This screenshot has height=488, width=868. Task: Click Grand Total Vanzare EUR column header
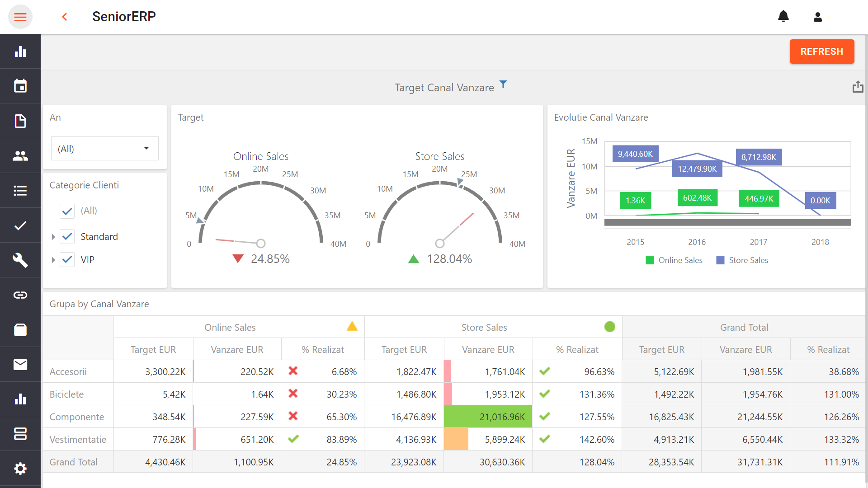tap(745, 349)
